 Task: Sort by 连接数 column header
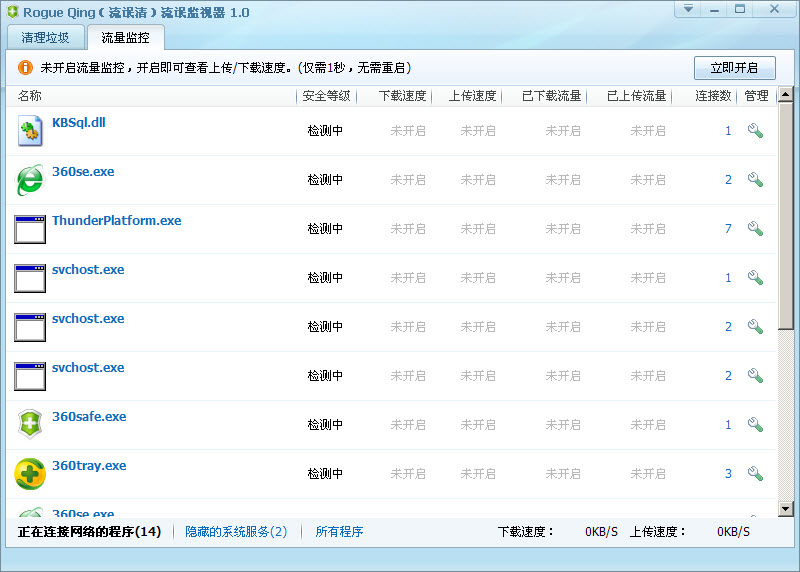[x=714, y=96]
